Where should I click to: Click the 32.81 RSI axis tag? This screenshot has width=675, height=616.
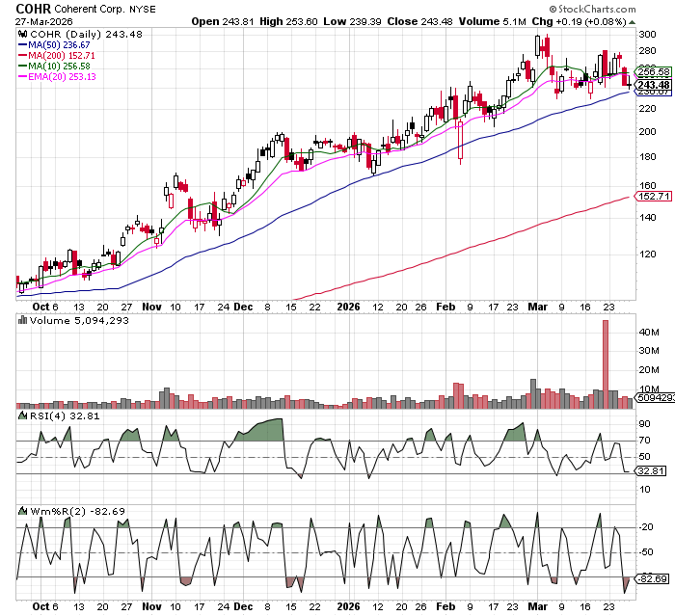pos(651,471)
